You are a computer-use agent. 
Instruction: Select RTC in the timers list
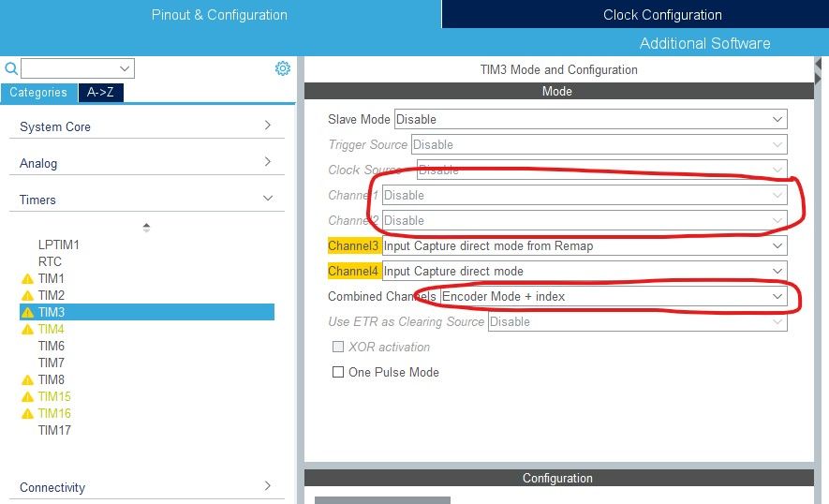50,261
